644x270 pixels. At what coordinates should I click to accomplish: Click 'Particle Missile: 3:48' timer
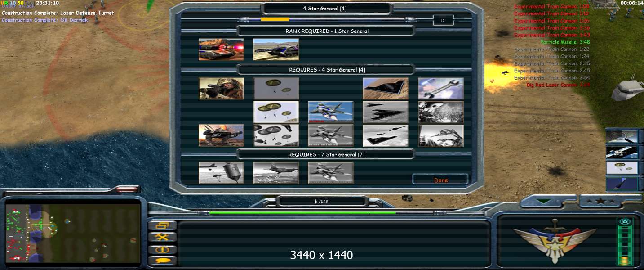565,42
